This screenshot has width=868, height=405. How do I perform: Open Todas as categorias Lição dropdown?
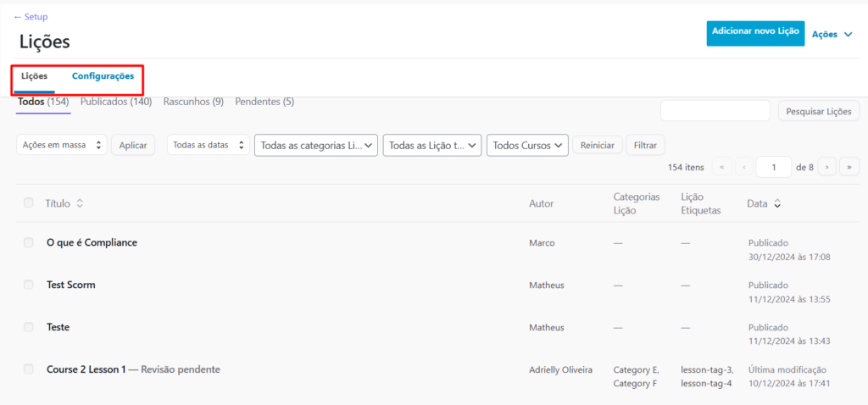click(x=316, y=145)
